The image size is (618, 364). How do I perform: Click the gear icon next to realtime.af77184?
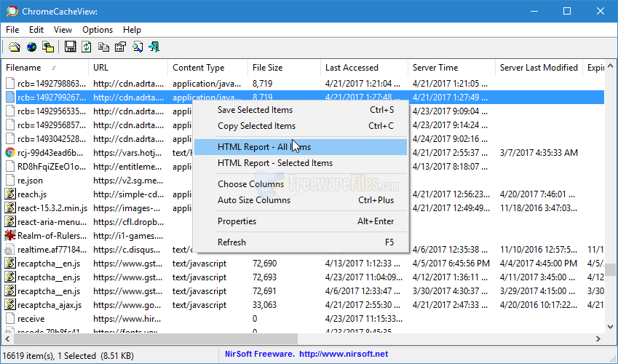pyautogui.click(x=9, y=250)
